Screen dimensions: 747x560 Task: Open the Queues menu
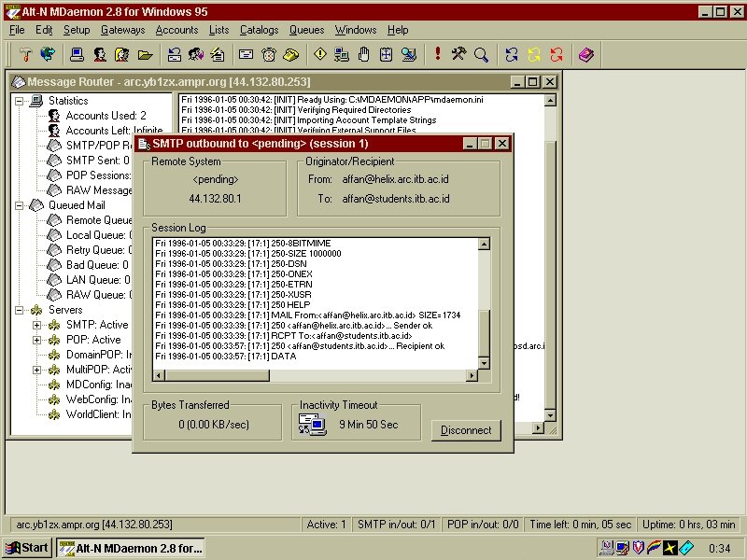tap(306, 30)
